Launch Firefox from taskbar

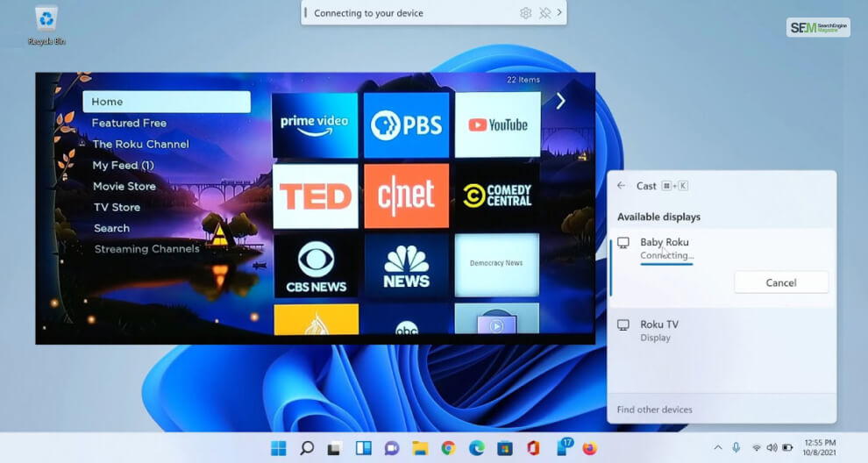(x=590, y=448)
